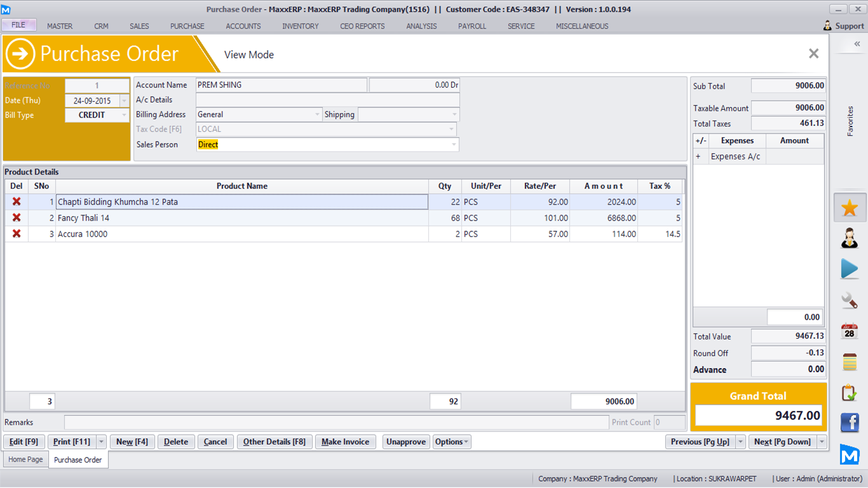Click the yellow notes icon in sidebar
Viewport: 868px width, 488px height.
[850, 362]
